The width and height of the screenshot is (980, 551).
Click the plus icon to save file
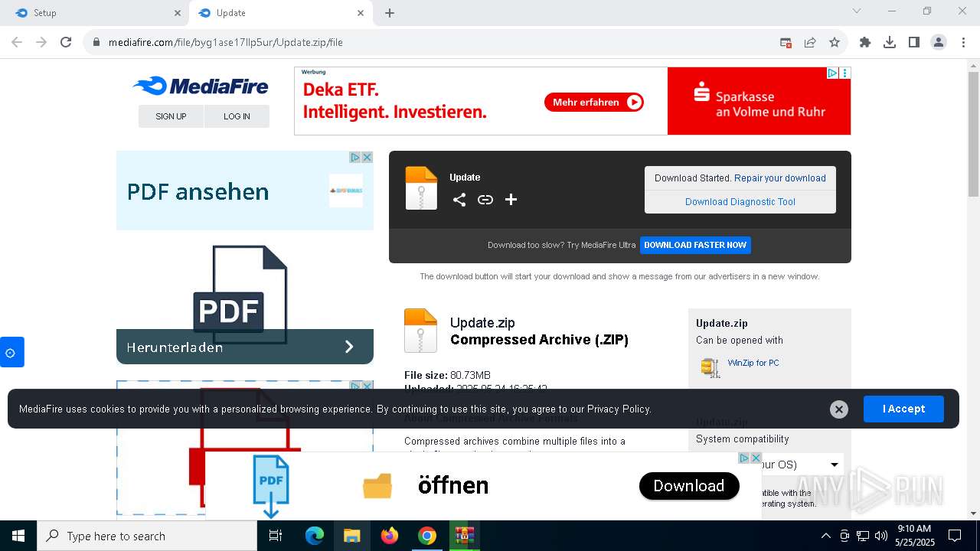pyautogui.click(x=511, y=200)
